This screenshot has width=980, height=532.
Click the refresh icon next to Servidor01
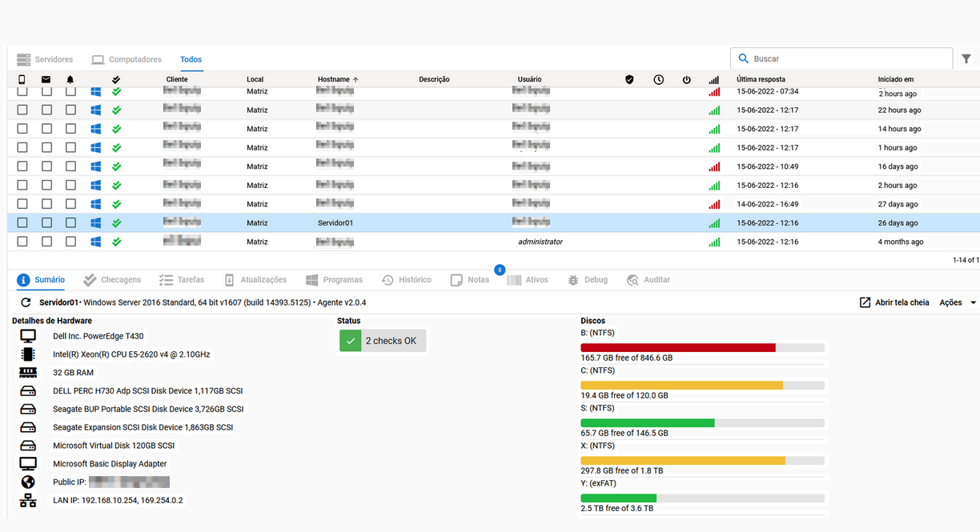(26, 302)
